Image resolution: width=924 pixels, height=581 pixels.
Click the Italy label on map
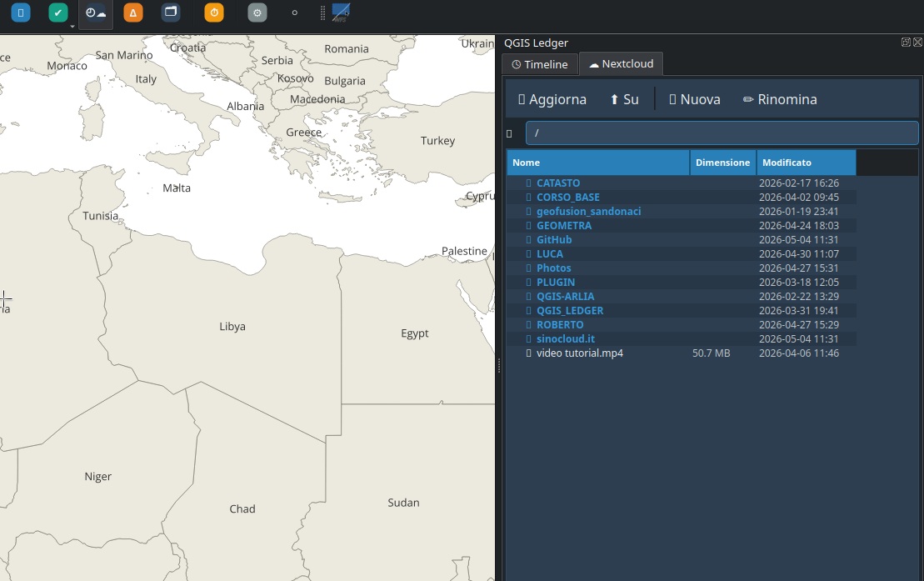point(146,79)
